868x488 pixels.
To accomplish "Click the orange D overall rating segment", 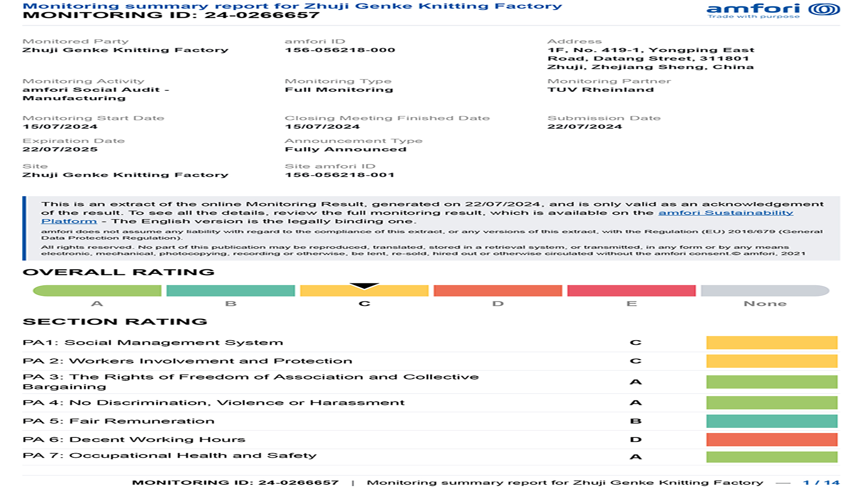I will (498, 291).
